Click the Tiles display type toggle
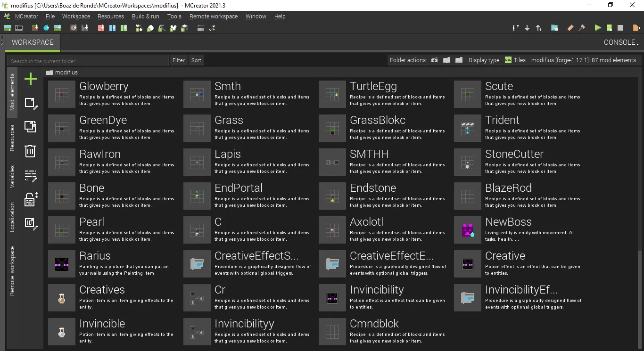This screenshot has width=644, height=351. (515, 60)
